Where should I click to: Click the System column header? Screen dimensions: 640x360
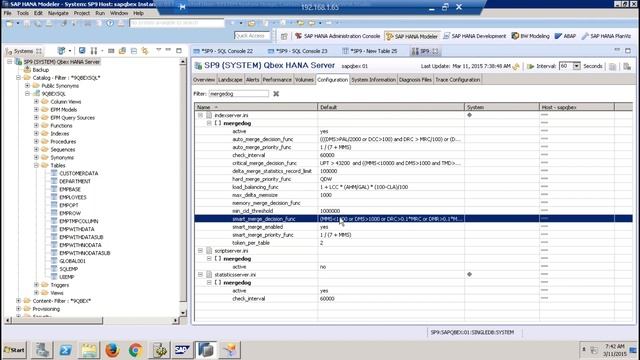(x=502, y=107)
